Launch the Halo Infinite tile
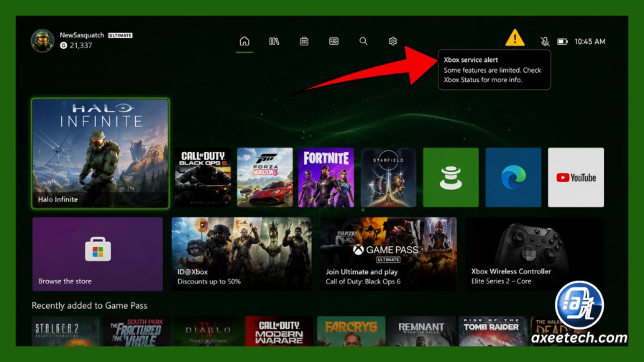The image size is (644, 362). [x=100, y=153]
